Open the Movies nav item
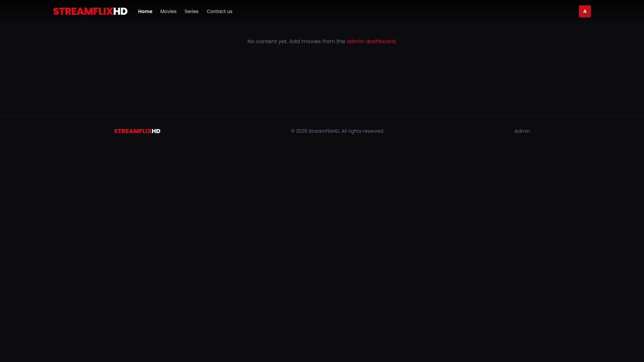 [168, 11]
